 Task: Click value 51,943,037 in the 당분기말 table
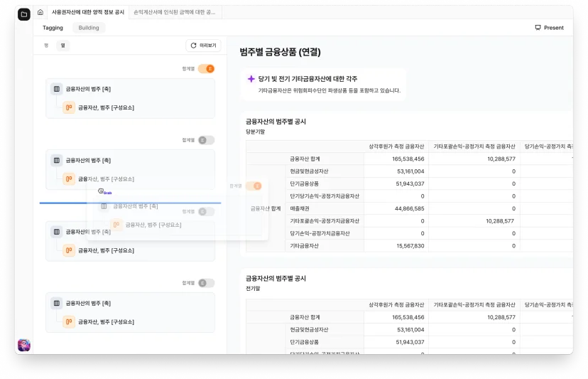pos(410,183)
